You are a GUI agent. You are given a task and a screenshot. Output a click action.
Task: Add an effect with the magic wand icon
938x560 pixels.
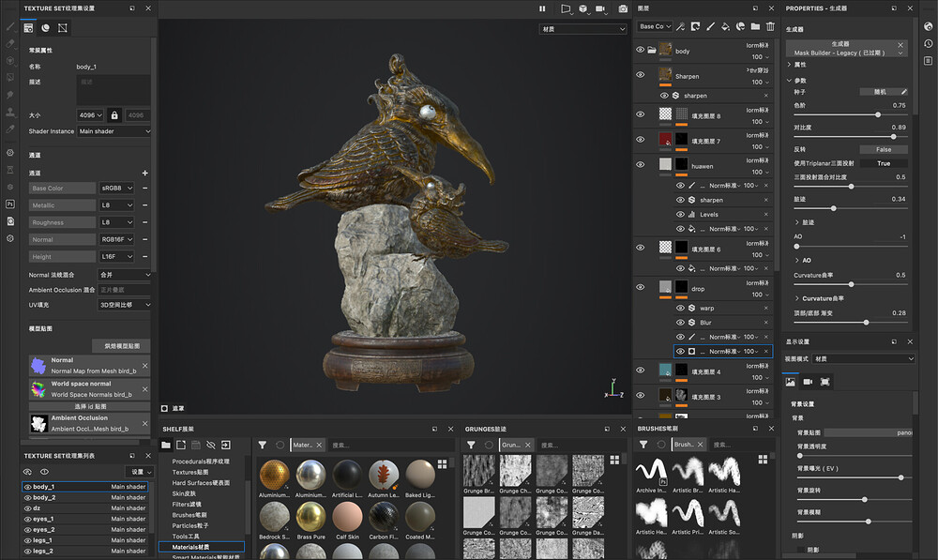(x=680, y=26)
